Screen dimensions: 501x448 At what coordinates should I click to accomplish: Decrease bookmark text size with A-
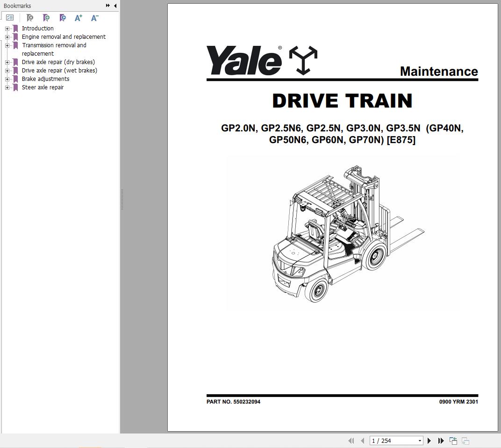pyautogui.click(x=94, y=18)
